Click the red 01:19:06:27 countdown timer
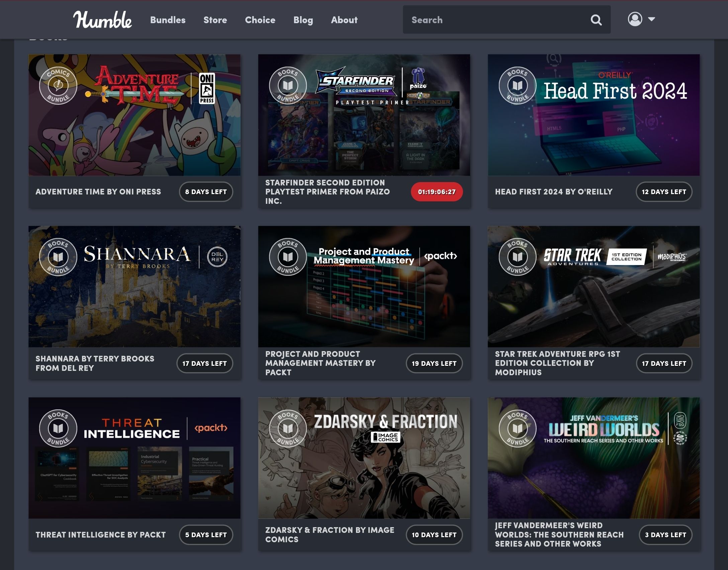Screen dimensions: 728x570 click(x=437, y=192)
